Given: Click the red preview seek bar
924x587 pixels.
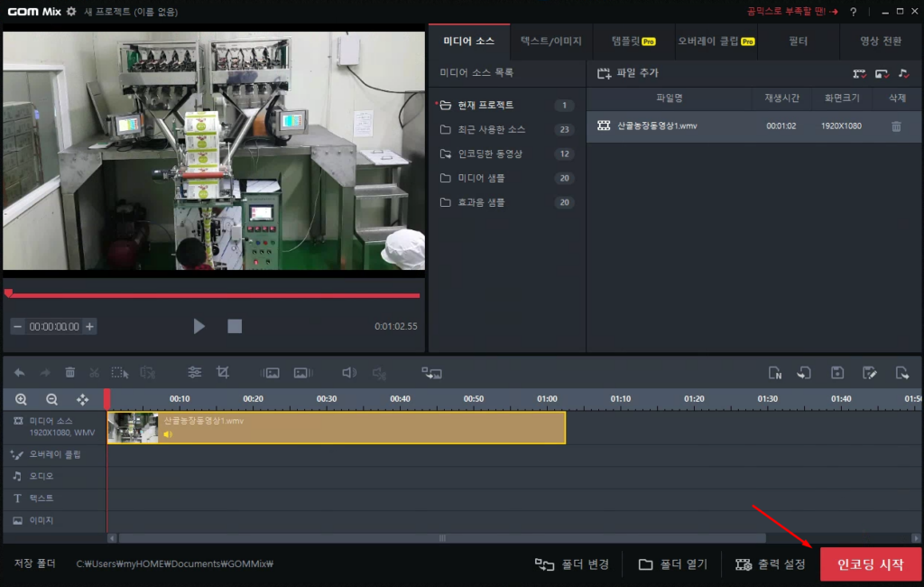Looking at the screenshot, I should [x=213, y=295].
